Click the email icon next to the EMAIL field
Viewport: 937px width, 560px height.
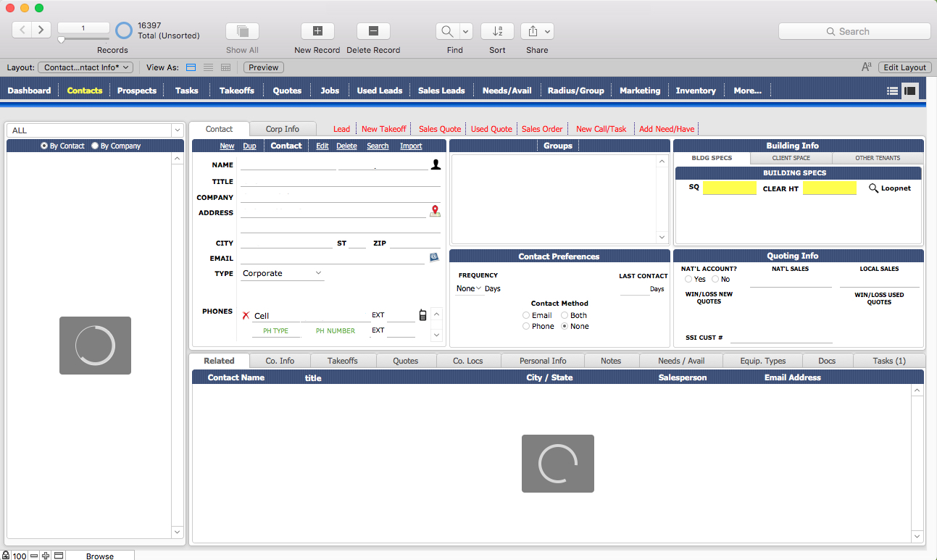click(433, 257)
